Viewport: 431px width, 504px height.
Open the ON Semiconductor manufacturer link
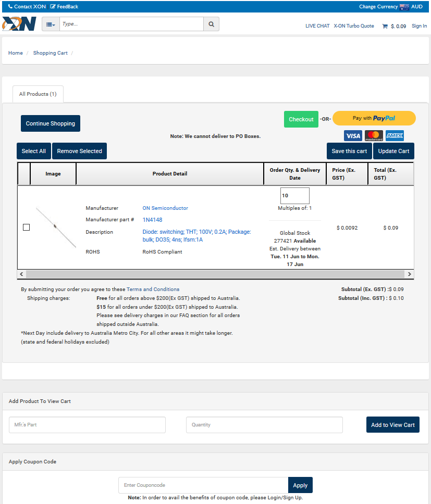point(165,208)
